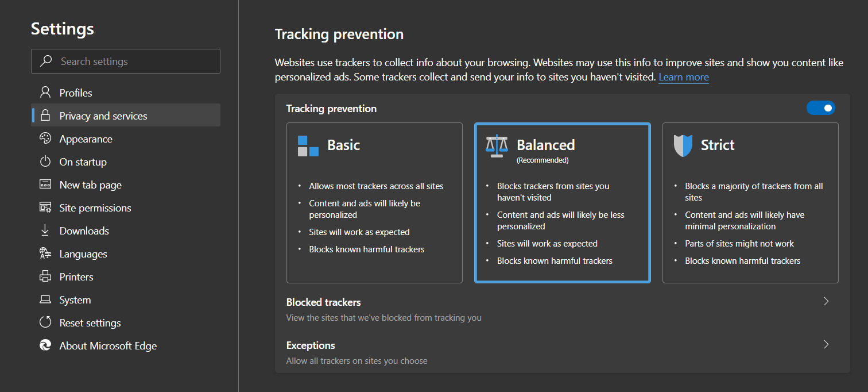This screenshot has height=392, width=868.
Task: Click the Appearance palette icon
Action: click(x=45, y=139)
